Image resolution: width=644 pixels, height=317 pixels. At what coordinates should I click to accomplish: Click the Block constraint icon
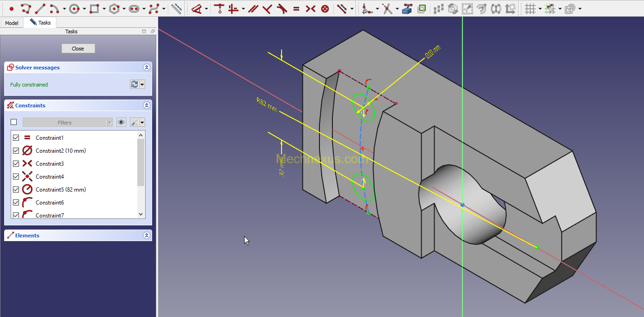tap(325, 8)
